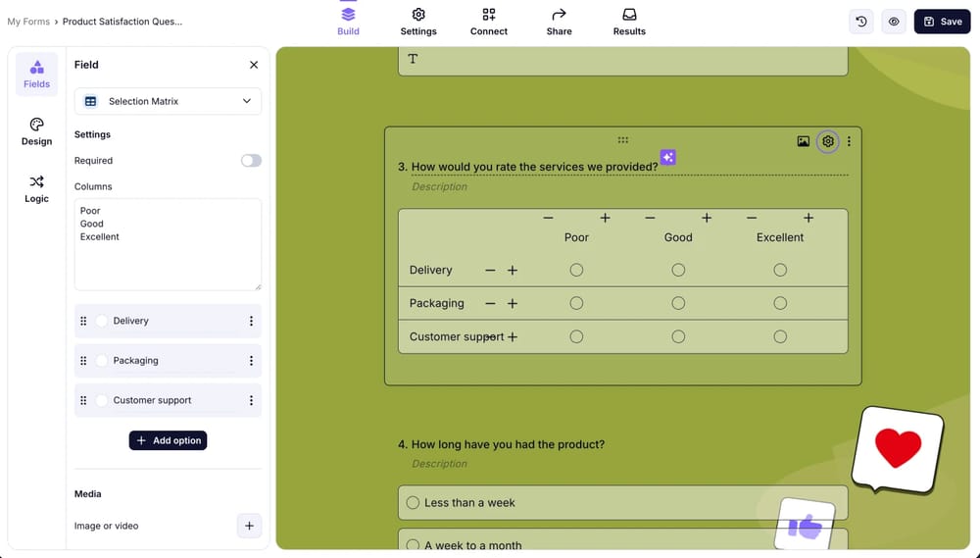
Task: Select Good radio for Delivery row
Action: point(678,270)
